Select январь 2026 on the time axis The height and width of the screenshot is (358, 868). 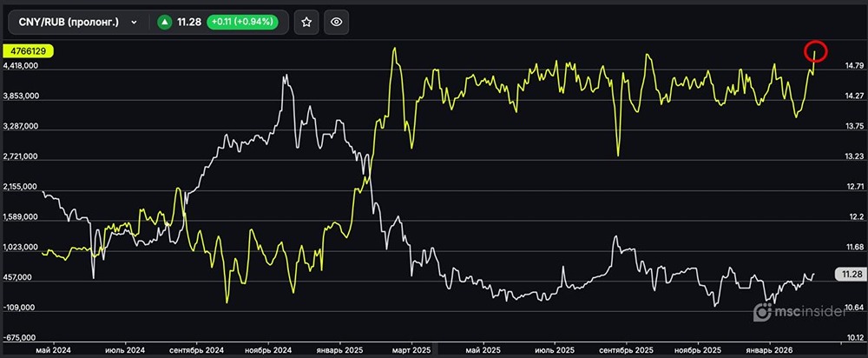(x=770, y=349)
